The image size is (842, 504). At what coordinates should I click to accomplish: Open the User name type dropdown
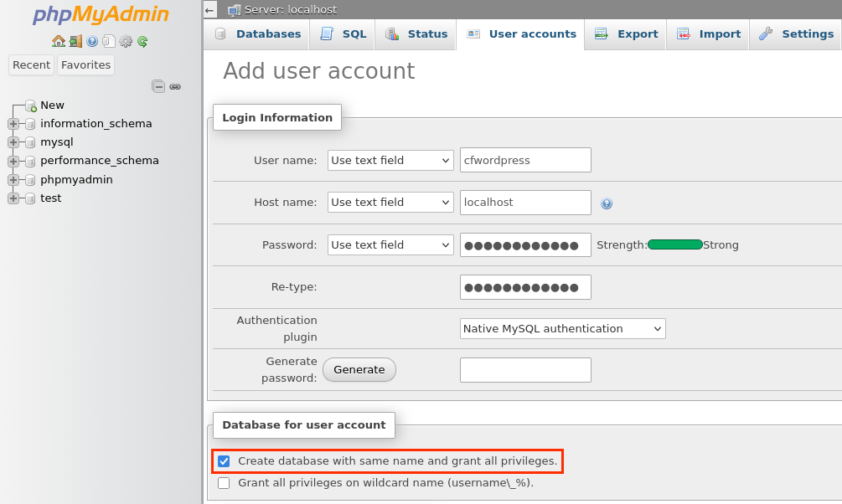[390, 160]
